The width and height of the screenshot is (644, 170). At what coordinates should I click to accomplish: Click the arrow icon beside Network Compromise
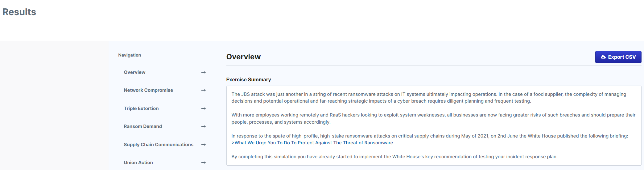click(x=204, y=90)
